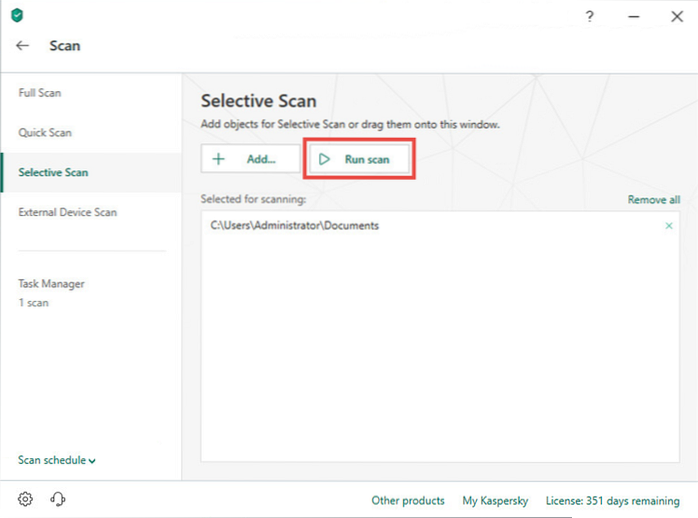Viewport: 698px width, 518px height.
Task: Click the Remove all link
Action: click(653, 199)
